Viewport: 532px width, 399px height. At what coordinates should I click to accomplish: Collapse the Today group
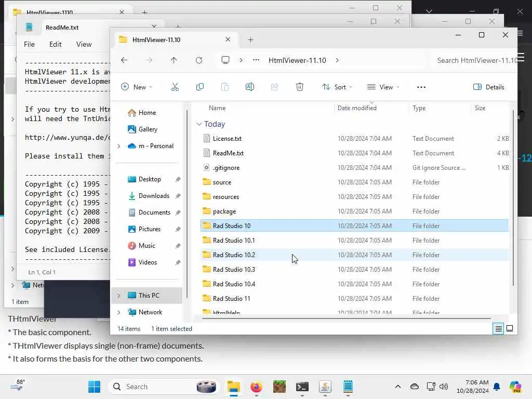(x=199, y=124)
